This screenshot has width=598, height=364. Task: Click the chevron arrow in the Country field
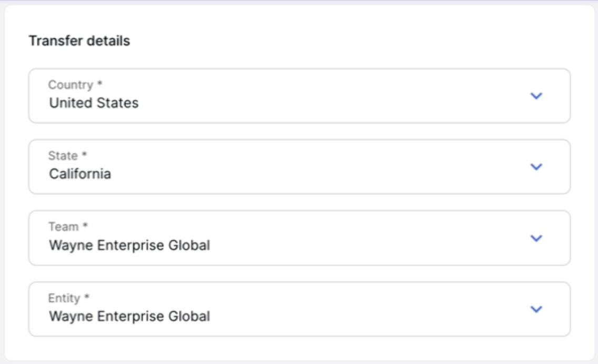coord(536,96)
